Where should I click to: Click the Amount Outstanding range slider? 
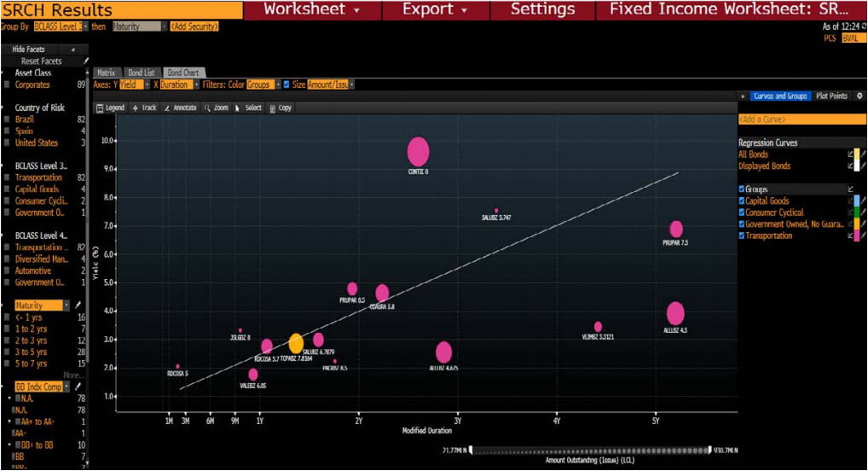(590, 451)
